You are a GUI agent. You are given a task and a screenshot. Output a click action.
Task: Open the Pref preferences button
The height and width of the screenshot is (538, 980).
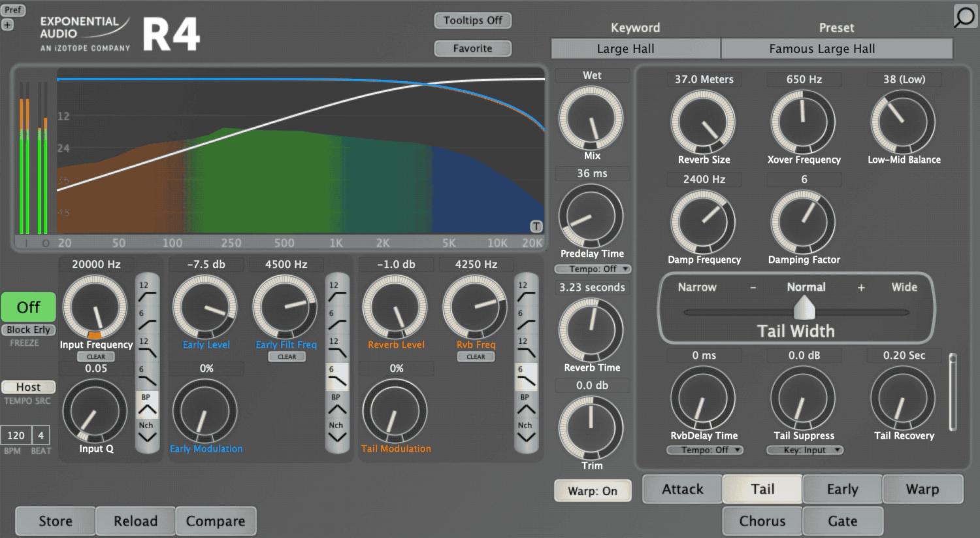point(13,10)
